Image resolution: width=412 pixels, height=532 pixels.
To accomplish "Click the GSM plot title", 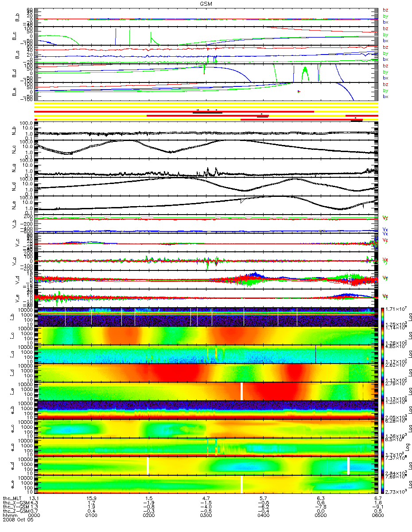I will tap(205, 3).
